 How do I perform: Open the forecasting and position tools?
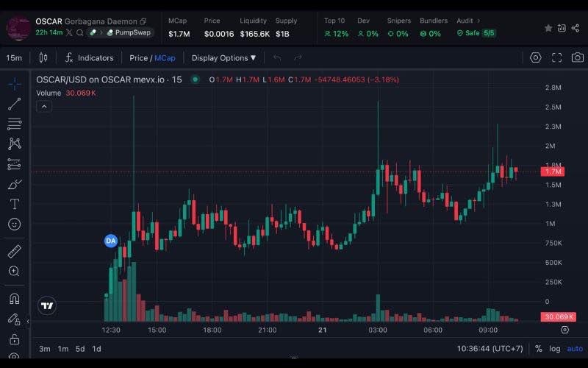coord(14,164)
